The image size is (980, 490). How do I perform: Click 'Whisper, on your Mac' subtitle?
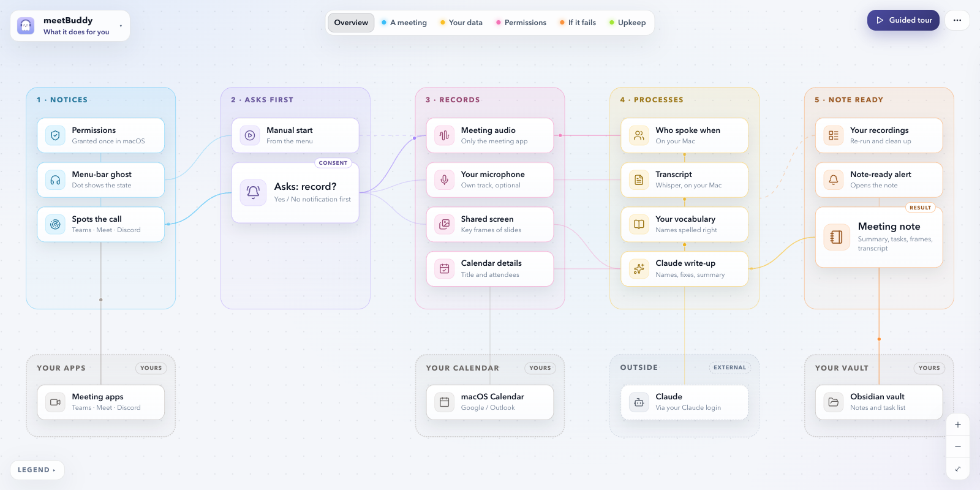(x=688, y=186)
